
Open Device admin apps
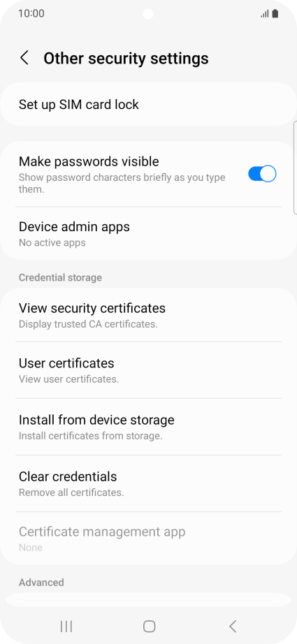tap(148, 234)
